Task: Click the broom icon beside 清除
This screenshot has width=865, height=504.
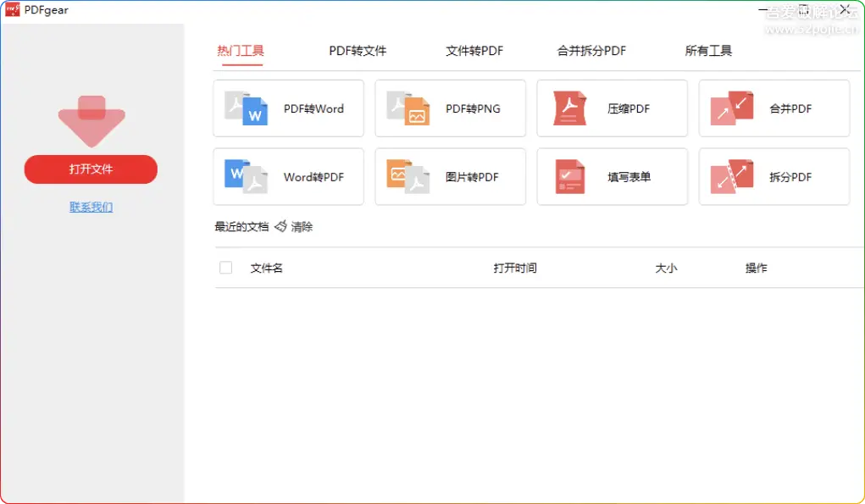Action: tap(280, 227)
